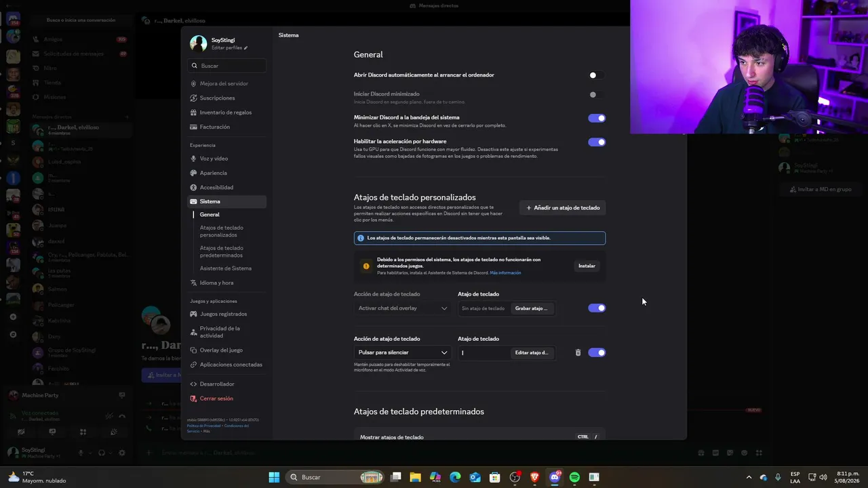The height and width of the screenshot is (488, 868).
Task: Click Discord icon in taskbar
Action: (x=555, y=477)
